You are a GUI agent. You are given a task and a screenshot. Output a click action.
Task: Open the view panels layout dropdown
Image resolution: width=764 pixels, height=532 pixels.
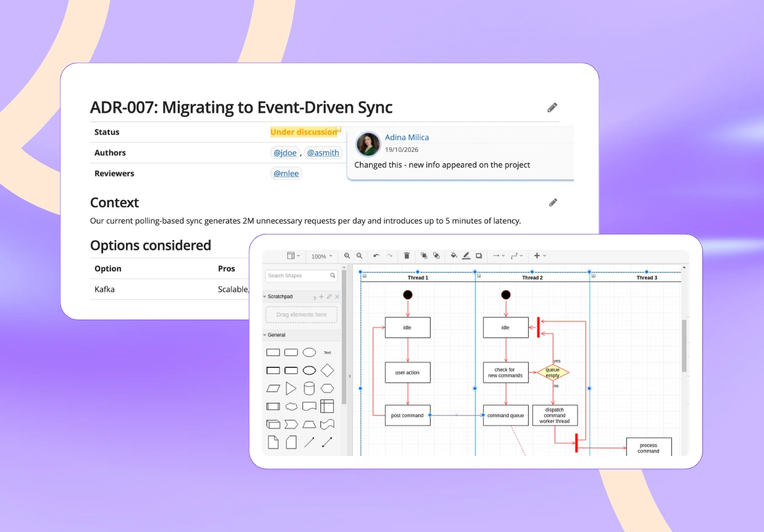pos(294,256)
